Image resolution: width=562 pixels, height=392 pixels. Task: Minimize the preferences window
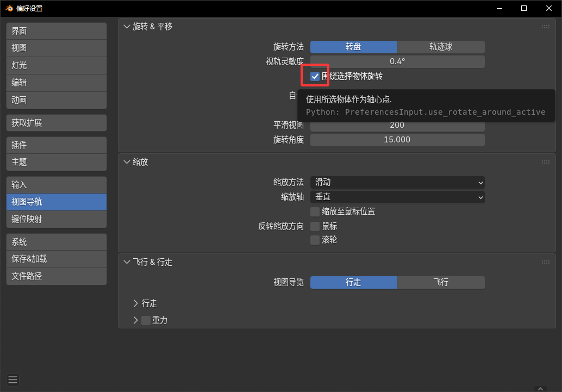(499, 8)
